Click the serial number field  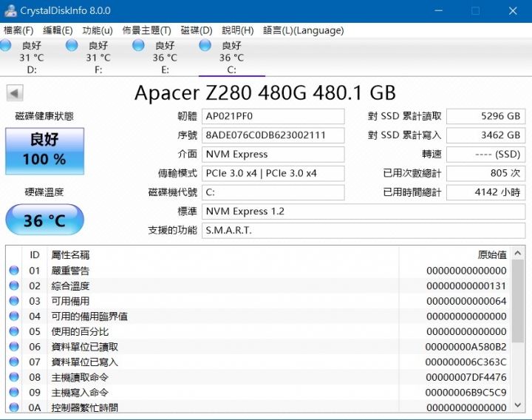tap(273, 135)
